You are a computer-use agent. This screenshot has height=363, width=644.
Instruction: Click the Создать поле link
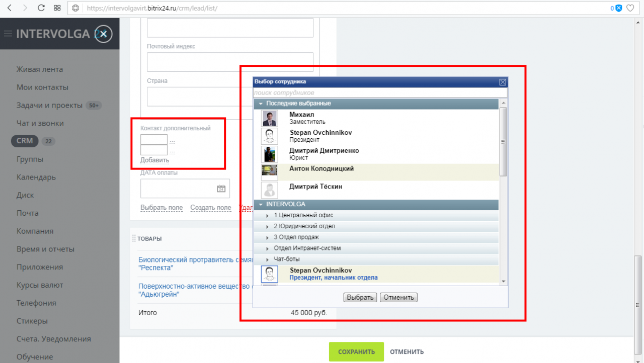[211, 208]
